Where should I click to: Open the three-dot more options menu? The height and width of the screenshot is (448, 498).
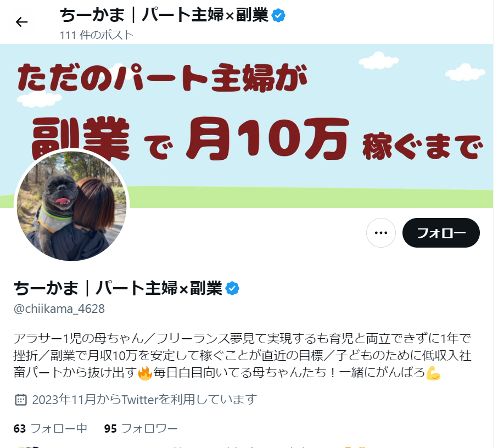pos(381,233)
